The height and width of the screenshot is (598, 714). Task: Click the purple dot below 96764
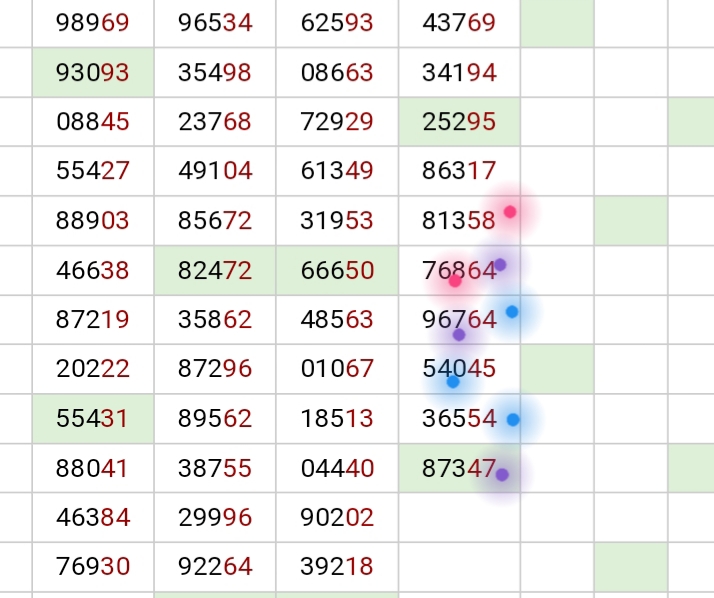tap(459, 335)
